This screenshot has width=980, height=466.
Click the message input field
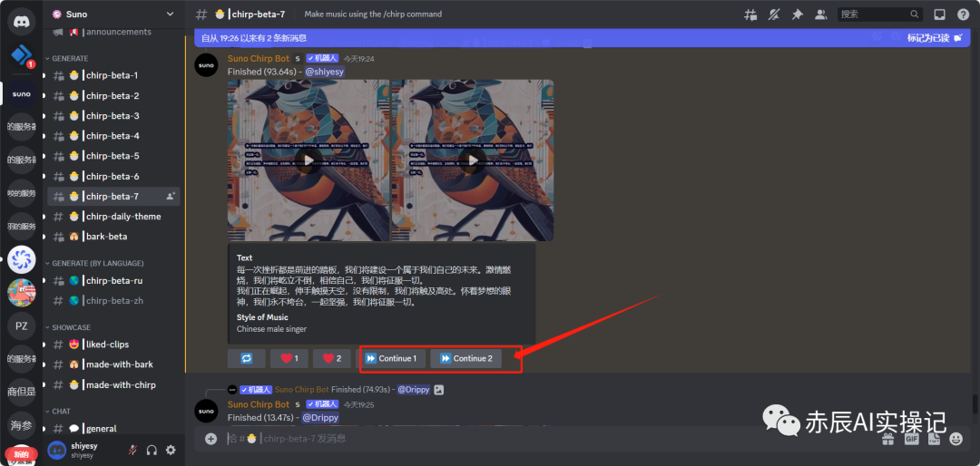click(550, 439)
